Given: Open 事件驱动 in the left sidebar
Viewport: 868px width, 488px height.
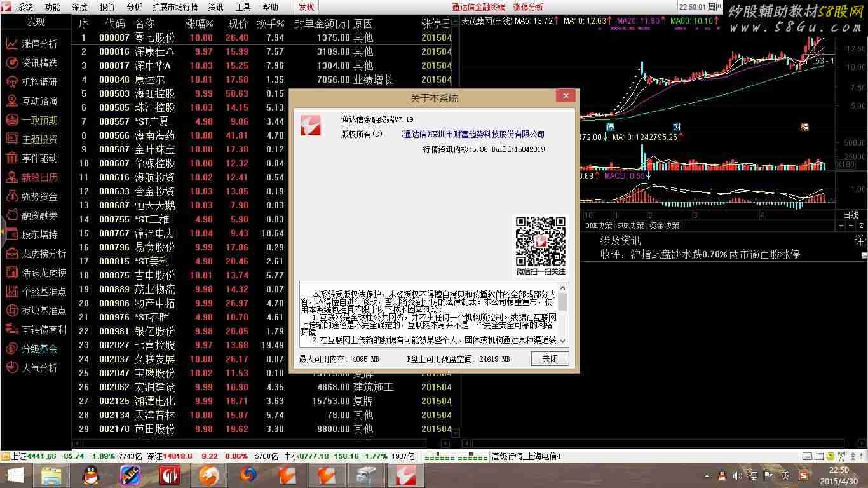Looking at the screenshot, I should click(39, 158).
